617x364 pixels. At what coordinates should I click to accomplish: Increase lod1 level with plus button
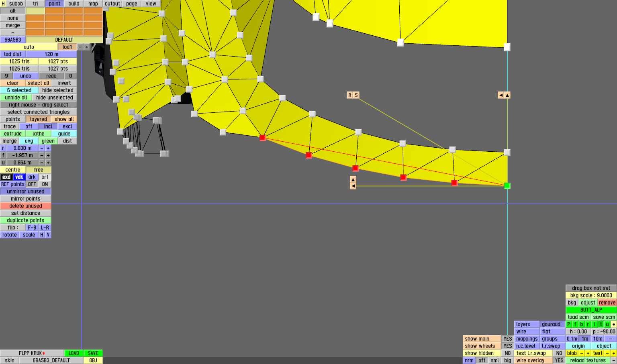87,47
